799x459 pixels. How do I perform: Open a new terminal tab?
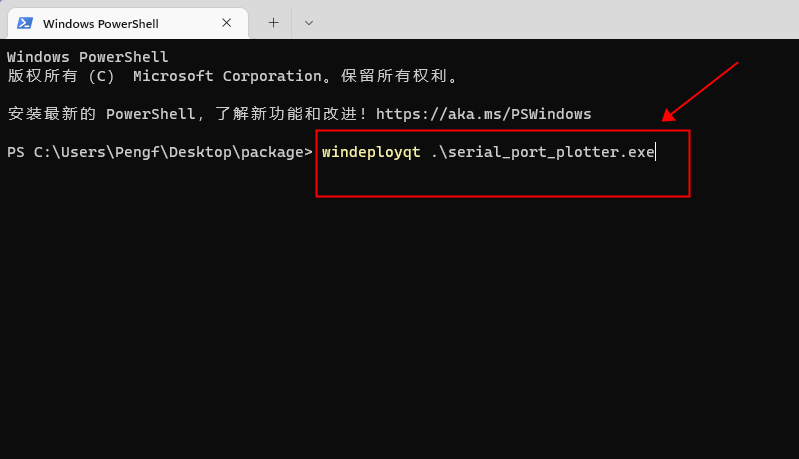pyautogui.click(x=273, y=22)
